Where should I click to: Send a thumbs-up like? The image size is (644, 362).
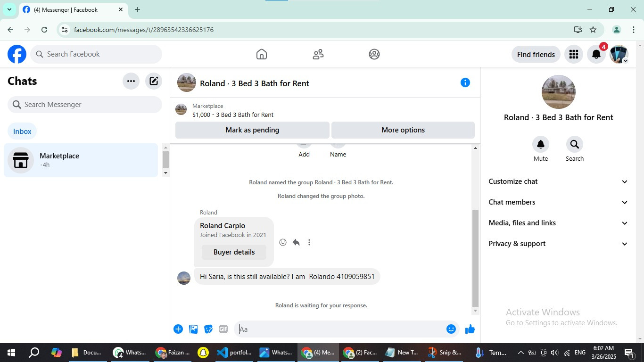470,329
